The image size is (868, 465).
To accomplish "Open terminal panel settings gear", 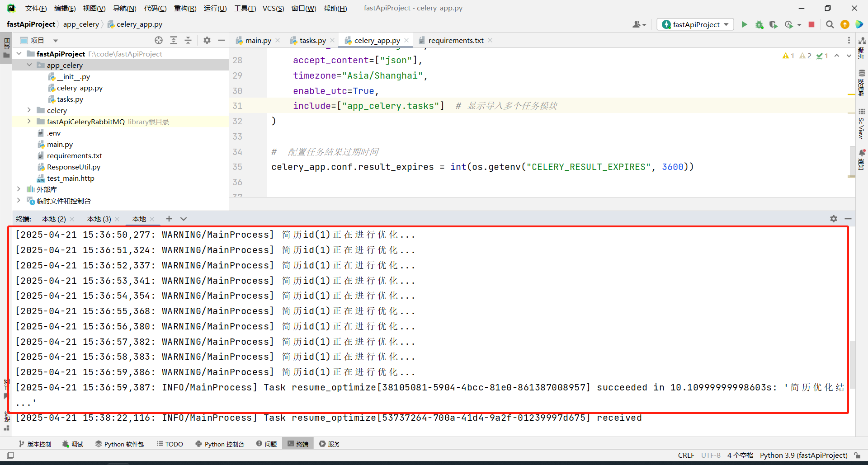I will tap(834, 219).
